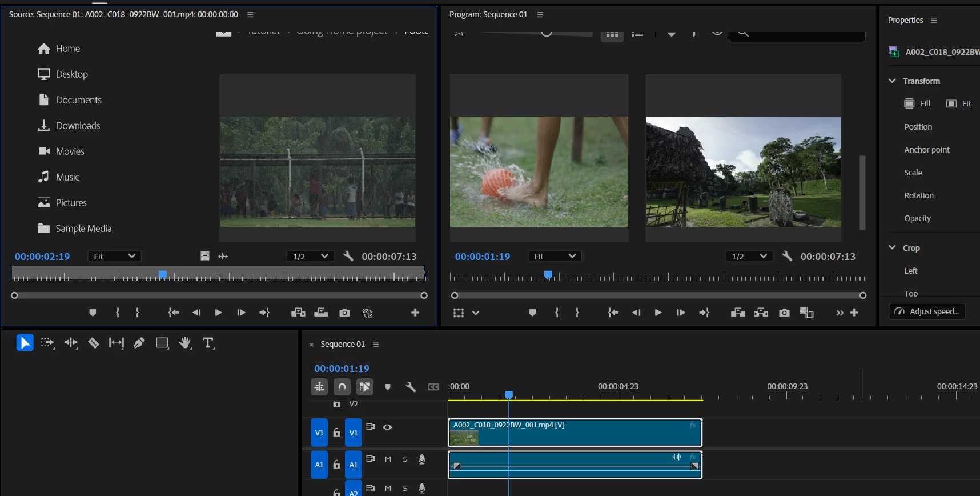Image resolution: width=980 pixels, height=496 pixels.
Task: Select the Hand tool
Action: (185, 343)
